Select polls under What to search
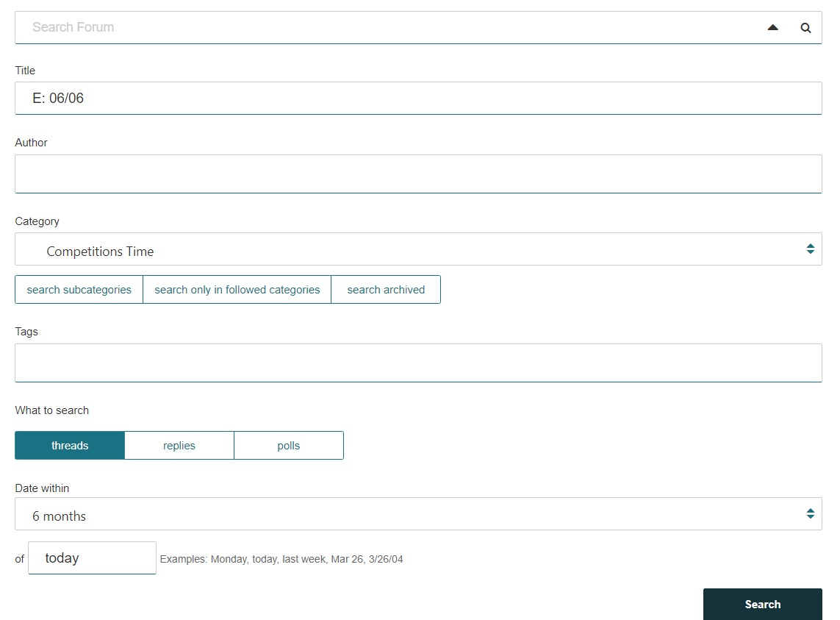Viewport: 840px width, 620px height. click(289, 445)
